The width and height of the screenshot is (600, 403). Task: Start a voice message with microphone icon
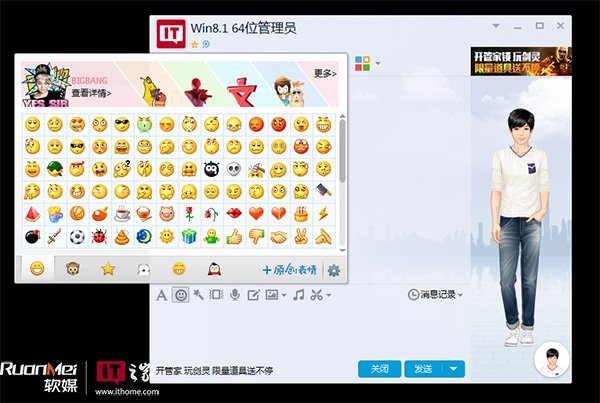[235, 295]
